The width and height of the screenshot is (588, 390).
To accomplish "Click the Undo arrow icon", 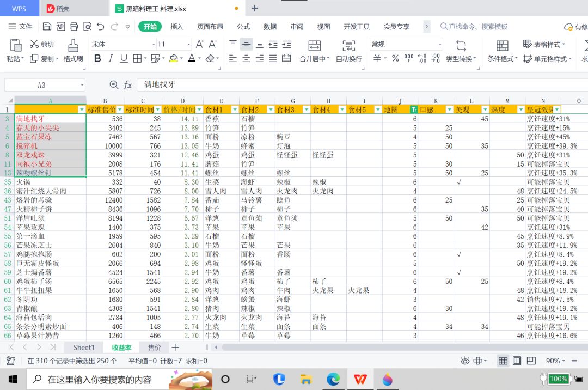I will point(101,26).
